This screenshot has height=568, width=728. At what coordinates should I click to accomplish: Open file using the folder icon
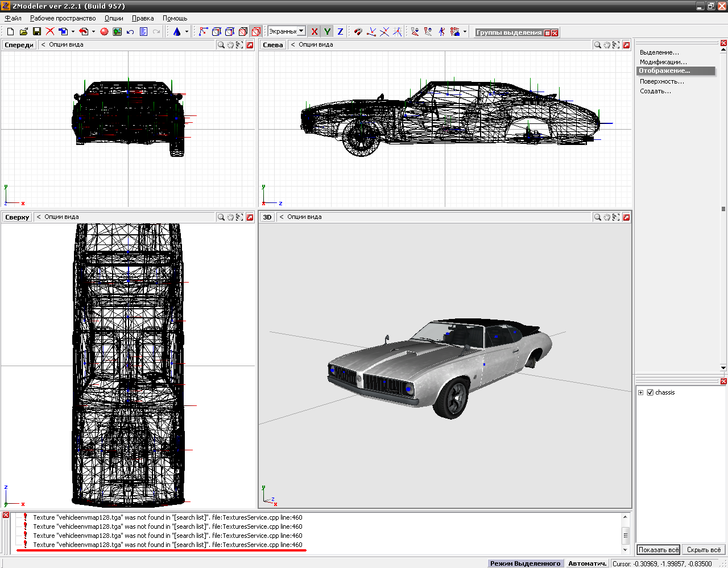click(x=23, y=32)
